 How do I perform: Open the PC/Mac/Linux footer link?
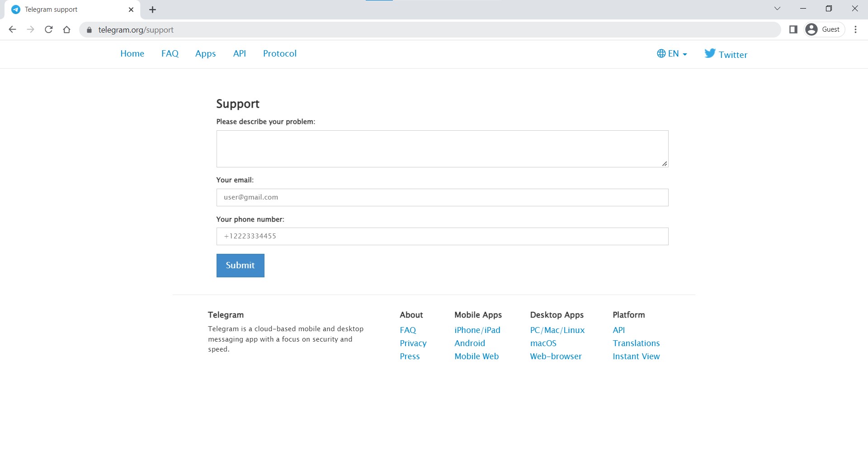click(557, 330)
